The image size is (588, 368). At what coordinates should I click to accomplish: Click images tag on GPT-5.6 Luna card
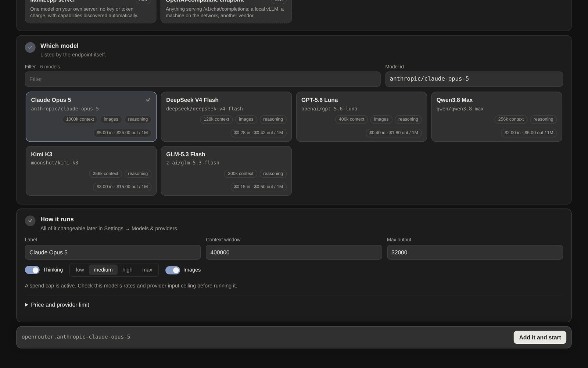[x=381, y=119]
